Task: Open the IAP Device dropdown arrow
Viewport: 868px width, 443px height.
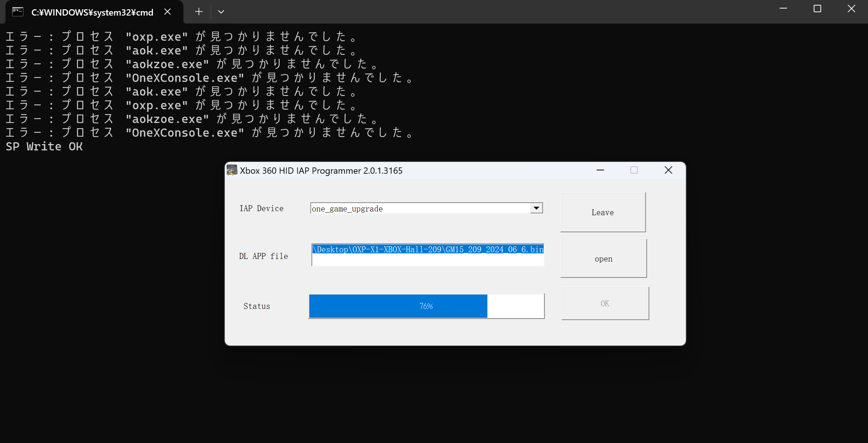Action: click(536, 208)
